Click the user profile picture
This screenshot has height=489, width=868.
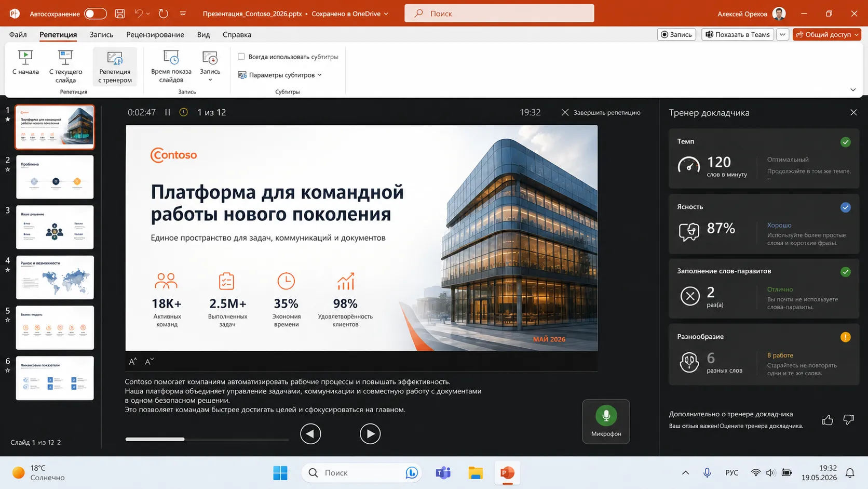(779, 14)
